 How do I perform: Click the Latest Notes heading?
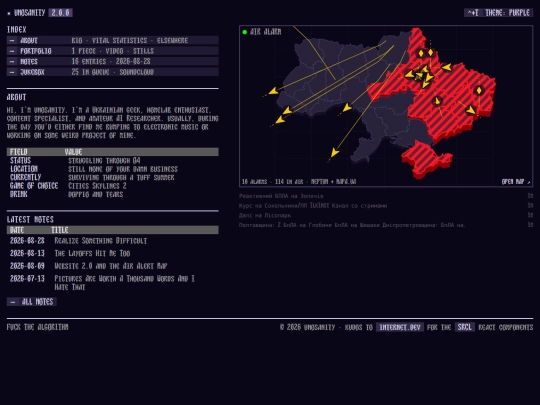click(30, 219)
